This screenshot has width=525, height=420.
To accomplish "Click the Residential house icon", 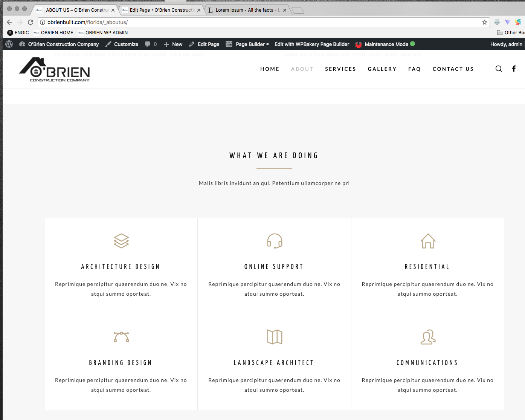I will pyautogui.click(x=428, y=241).
